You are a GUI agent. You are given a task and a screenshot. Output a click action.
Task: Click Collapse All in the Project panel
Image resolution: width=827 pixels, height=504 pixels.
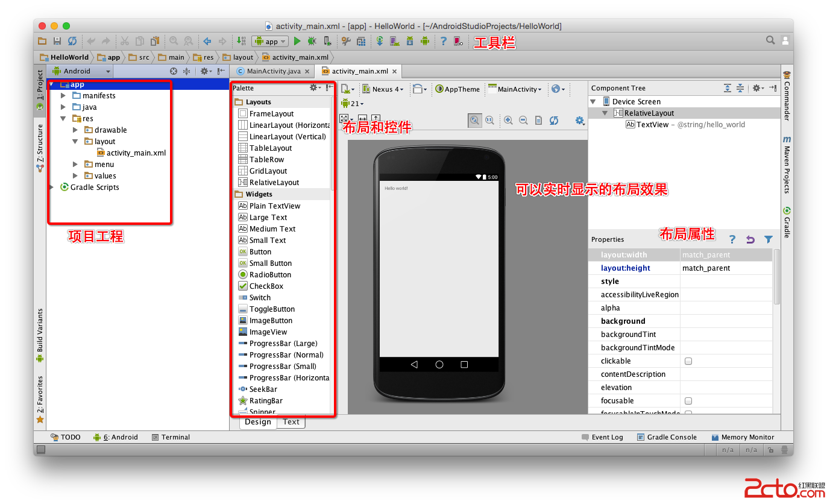tap(187, 71)
